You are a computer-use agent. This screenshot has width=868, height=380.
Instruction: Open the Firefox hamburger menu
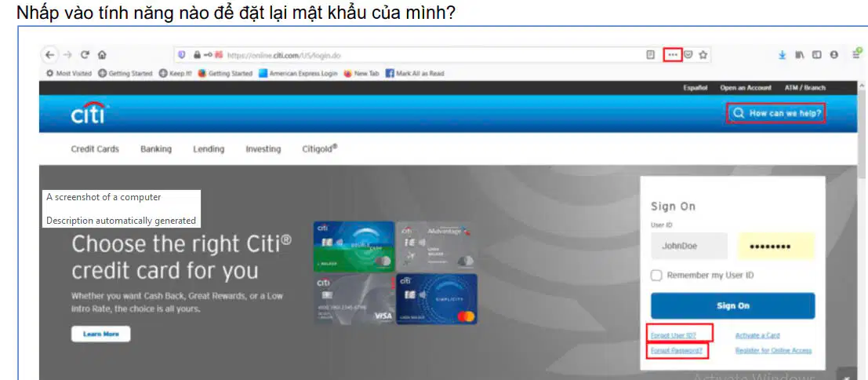(x=856, y=53)
